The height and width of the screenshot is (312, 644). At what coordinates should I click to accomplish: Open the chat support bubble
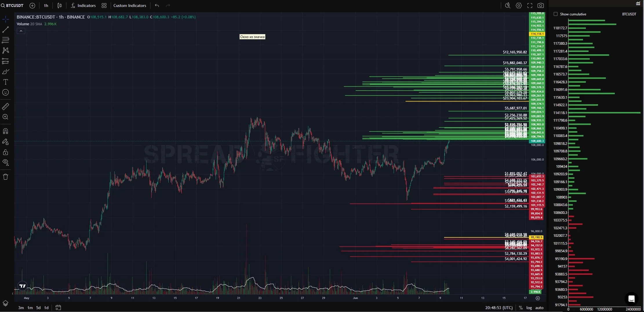tap(631, 299)
